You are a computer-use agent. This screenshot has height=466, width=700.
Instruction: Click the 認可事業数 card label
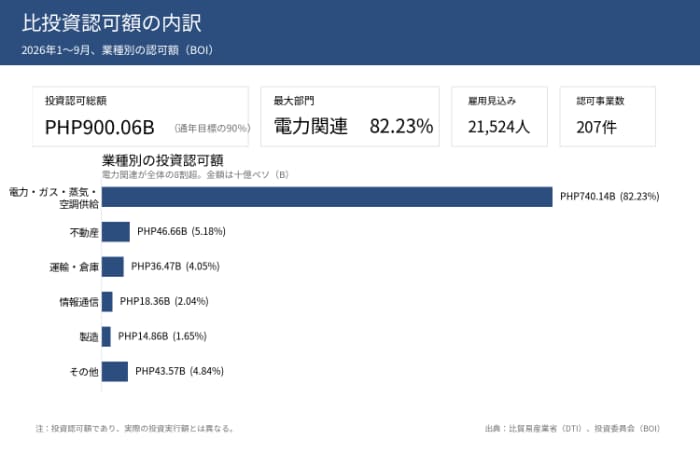(600, 101)
